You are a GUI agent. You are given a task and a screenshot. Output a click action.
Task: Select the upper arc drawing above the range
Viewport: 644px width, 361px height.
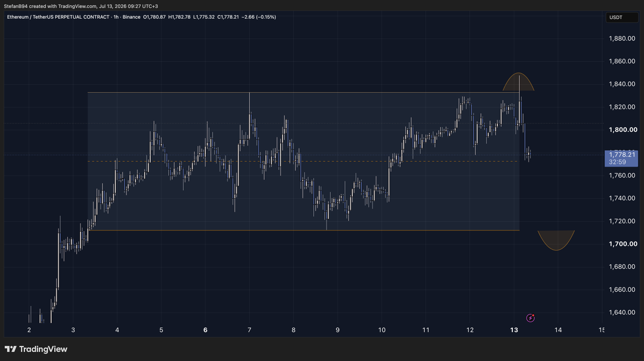(518, 82)
